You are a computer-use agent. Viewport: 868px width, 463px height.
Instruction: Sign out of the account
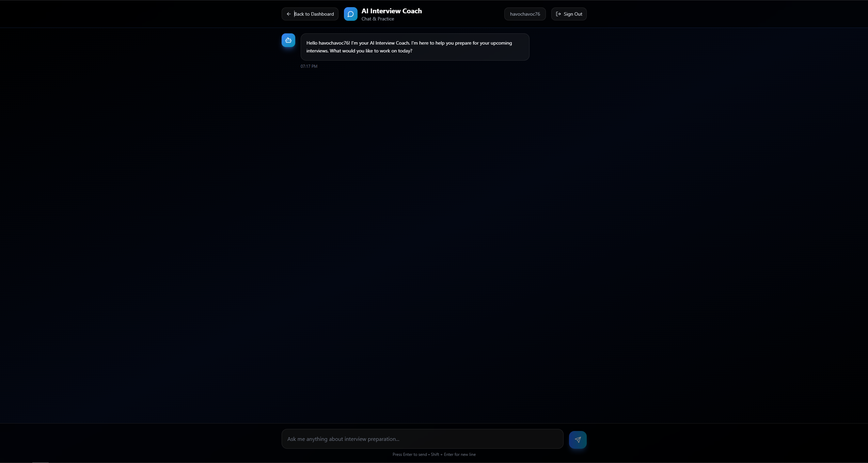[x=569, y=14]
